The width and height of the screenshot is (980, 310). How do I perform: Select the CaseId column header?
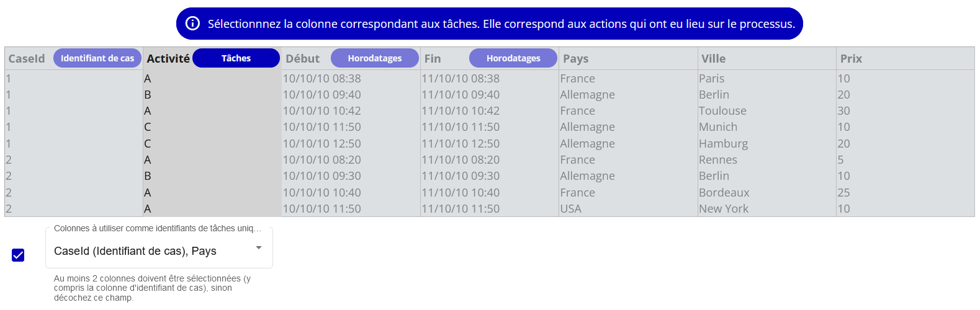27,58
